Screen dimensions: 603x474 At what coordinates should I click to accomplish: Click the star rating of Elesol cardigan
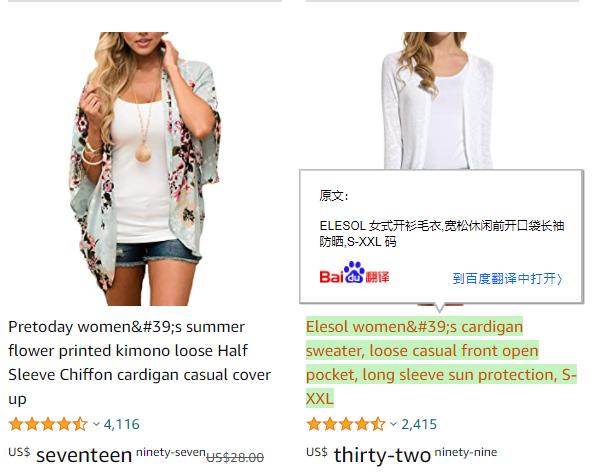(346, 424)
